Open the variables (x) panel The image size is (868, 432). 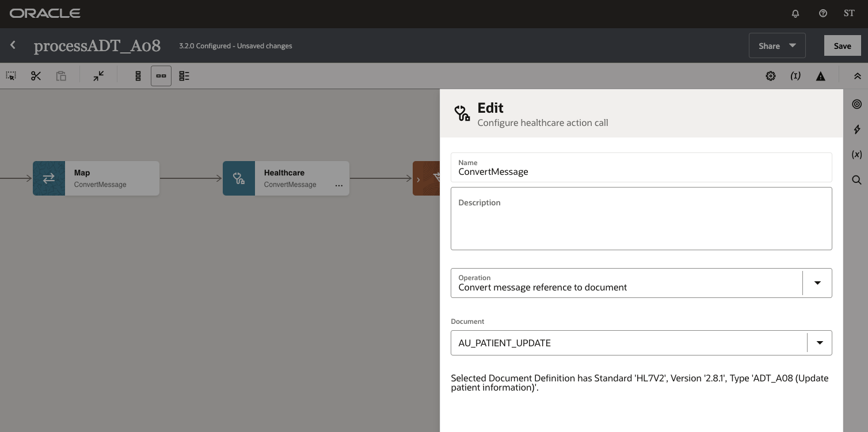856,154
